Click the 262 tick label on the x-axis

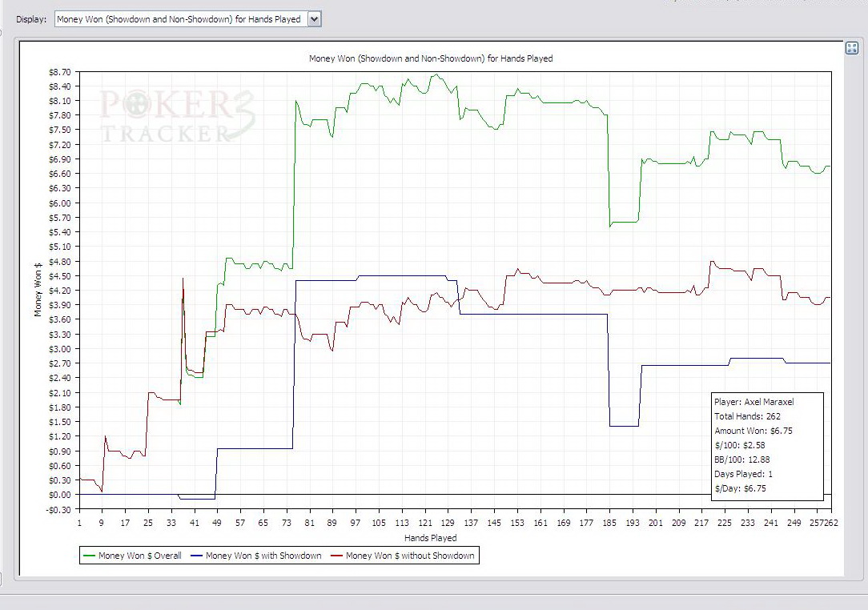831,523
